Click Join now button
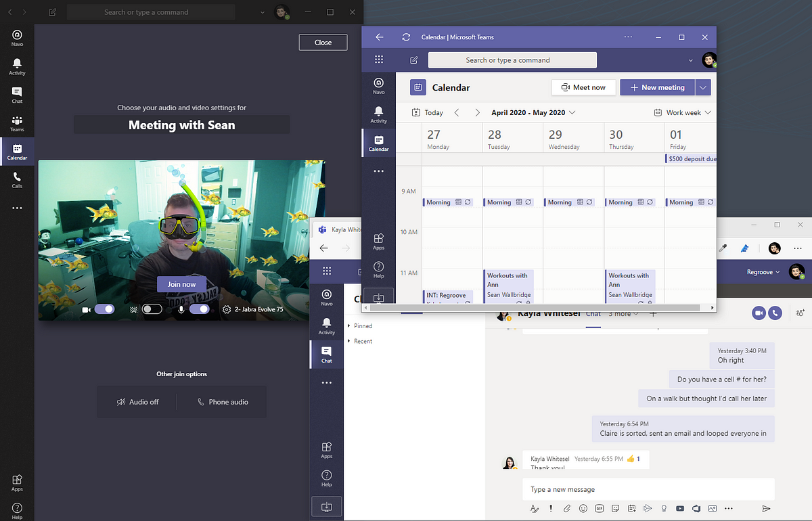Image resolution: width=812 pixels, height=521 pixels. (x=182, y=284)
